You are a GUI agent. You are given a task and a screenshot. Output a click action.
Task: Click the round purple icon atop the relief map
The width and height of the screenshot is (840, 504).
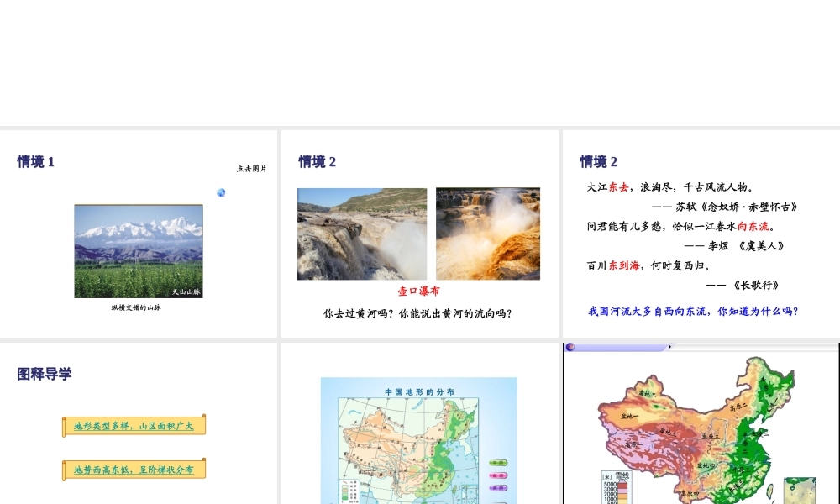click(x=570, y=347)
